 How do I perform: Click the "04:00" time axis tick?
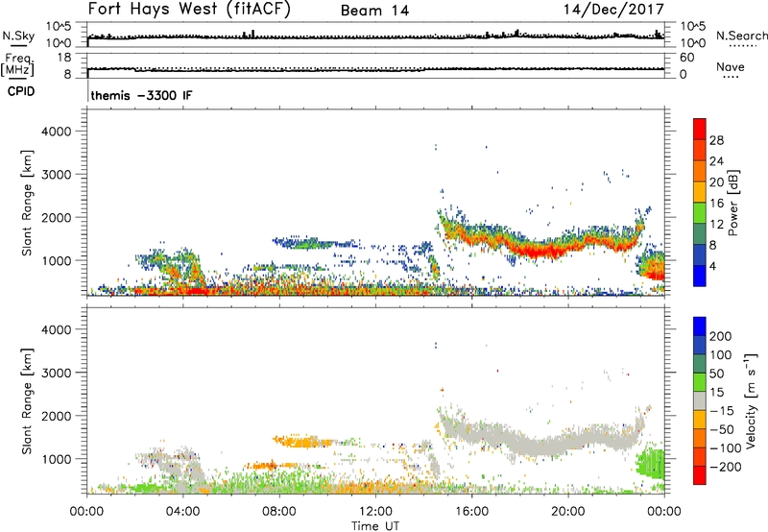click(x=182, y=512)
